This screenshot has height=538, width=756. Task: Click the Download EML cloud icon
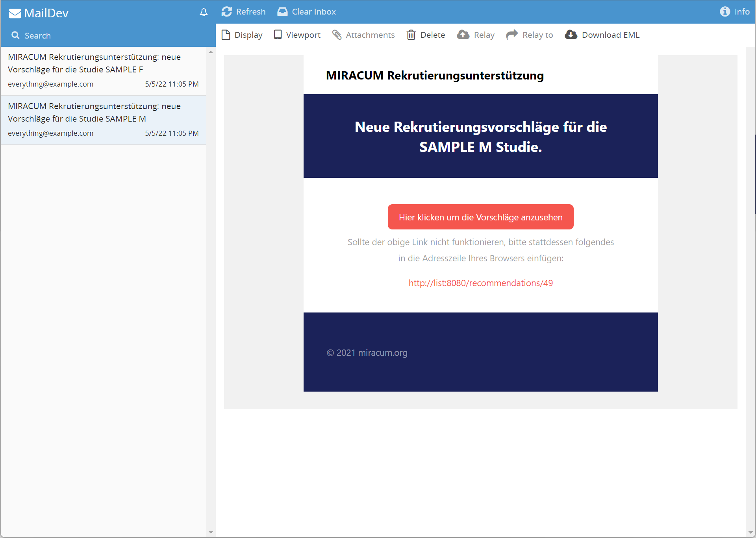(x=571, y=35)
